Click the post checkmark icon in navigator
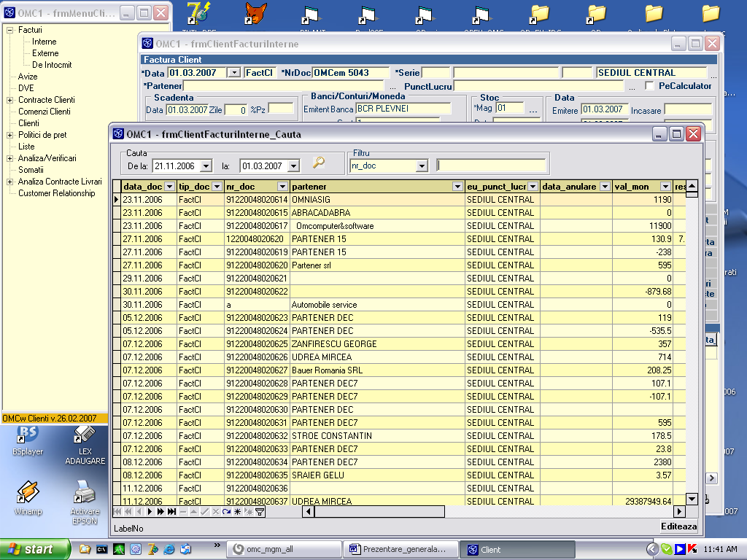 pos(204,512)
